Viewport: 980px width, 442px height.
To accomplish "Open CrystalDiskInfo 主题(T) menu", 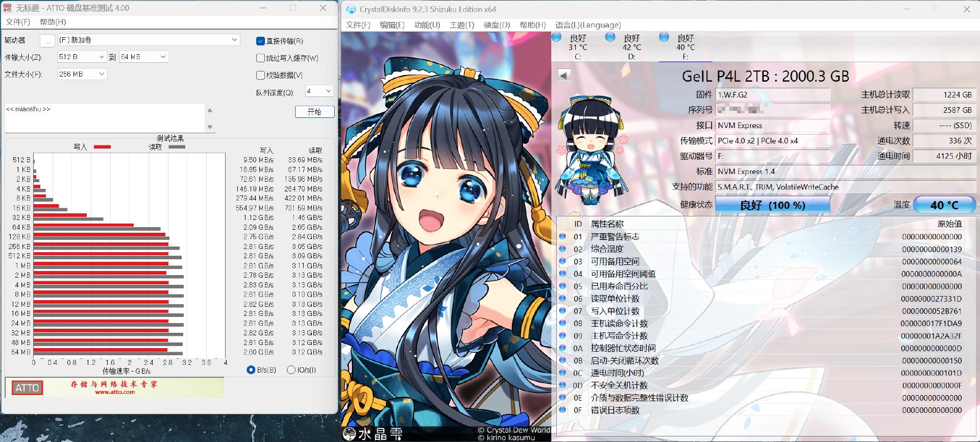I will (x=462, y=25).
